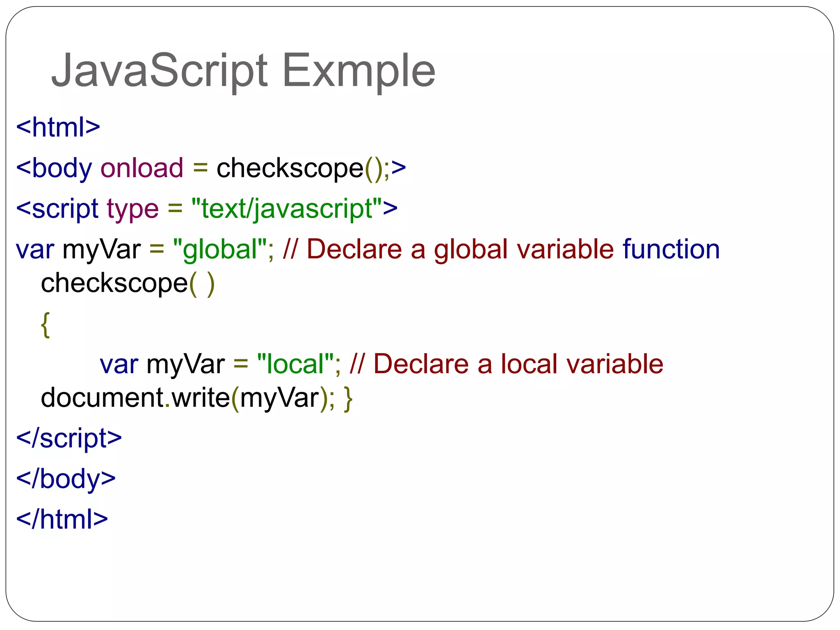This screenshot has height=630, width=840.
Task: Click the closing </body> tag
Action: pos(66,479)
